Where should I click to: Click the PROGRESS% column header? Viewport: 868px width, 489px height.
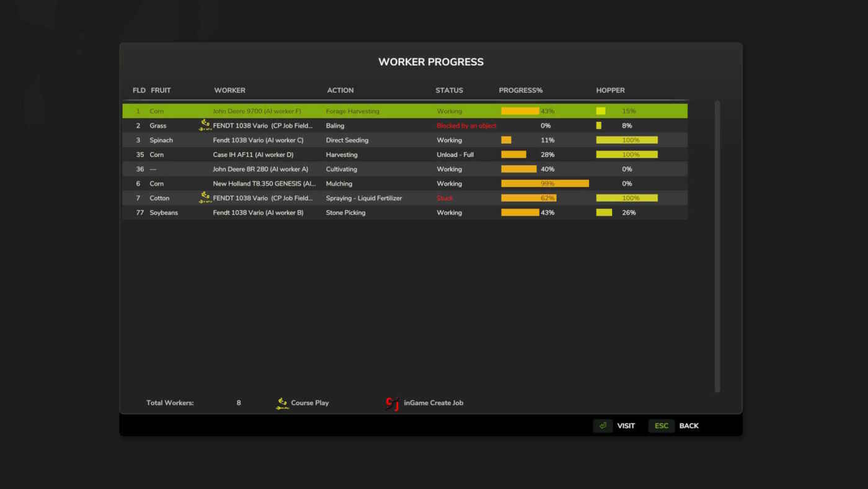pos(520,91)
